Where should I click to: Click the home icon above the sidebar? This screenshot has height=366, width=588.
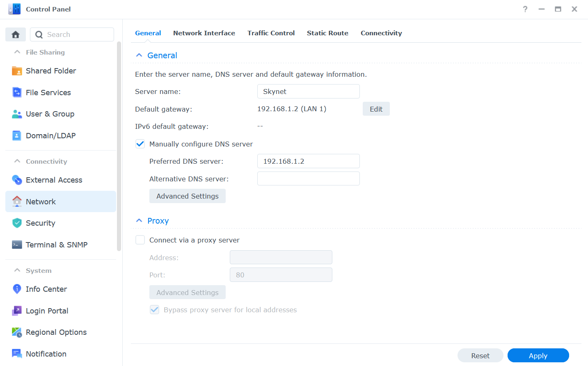[15, 34]
